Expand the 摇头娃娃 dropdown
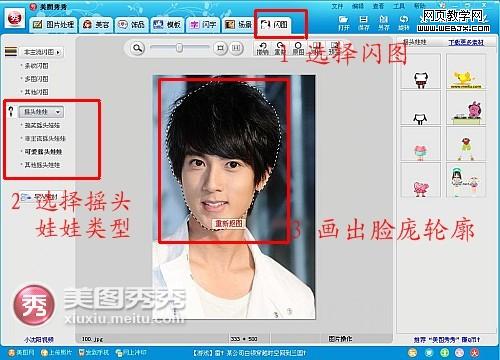The height and width of the screenshot is (360, 500). 42,112
